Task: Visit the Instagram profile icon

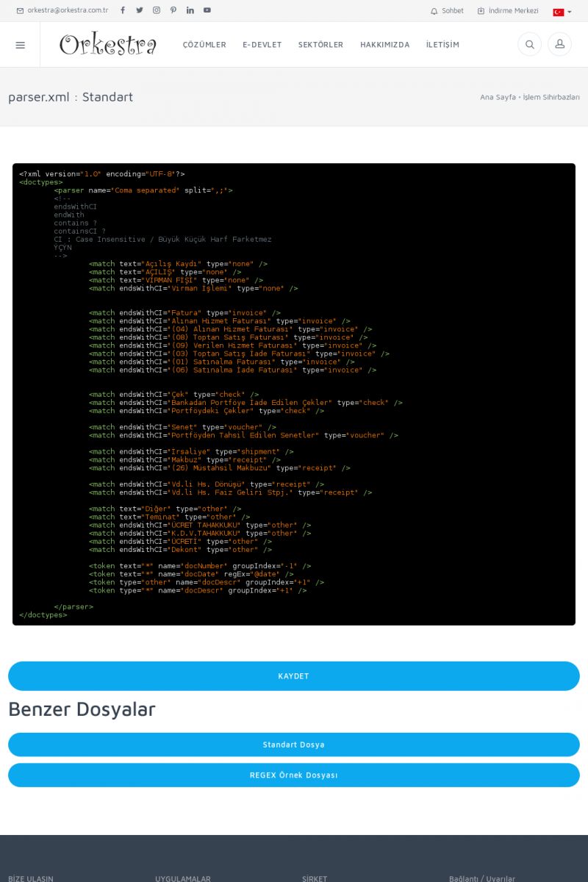Action: [157, 10]
